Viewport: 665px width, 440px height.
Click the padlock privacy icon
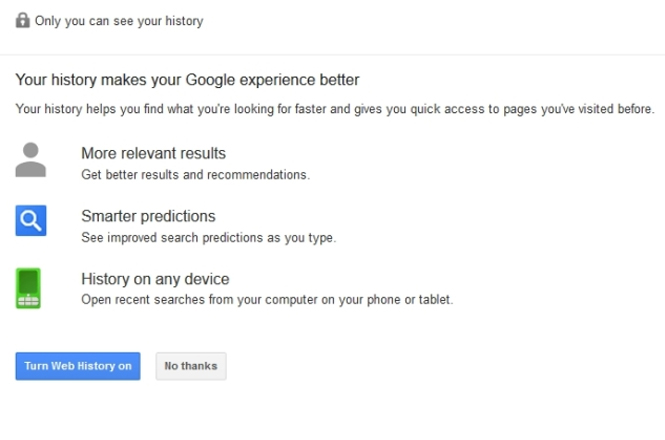(22, 20)
